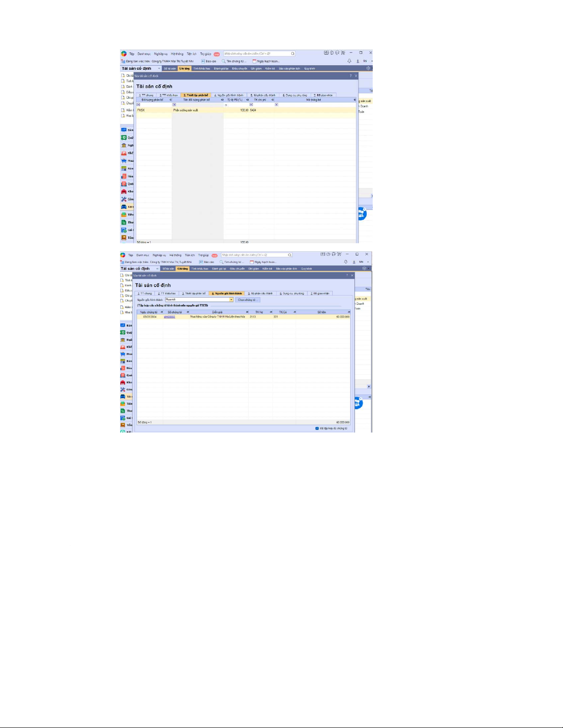The image size is (563, 728).
Task: Open filter dropdown under 'Đối tượng phân bổ' column
Action: (138, 105)
